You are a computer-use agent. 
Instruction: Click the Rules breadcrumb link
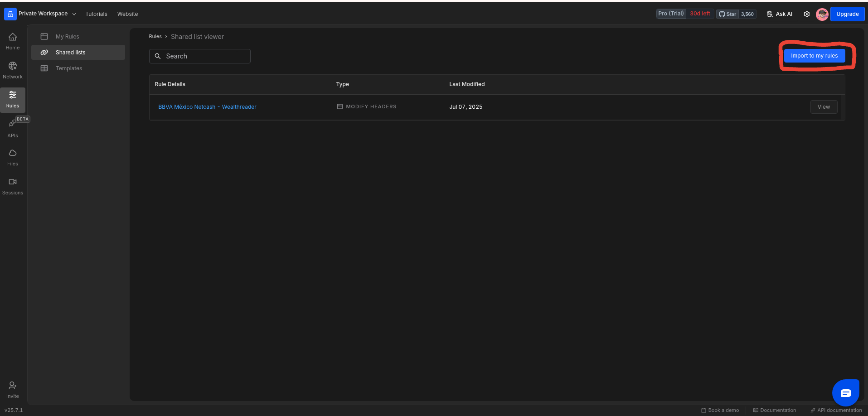click(x=155, y=37)
